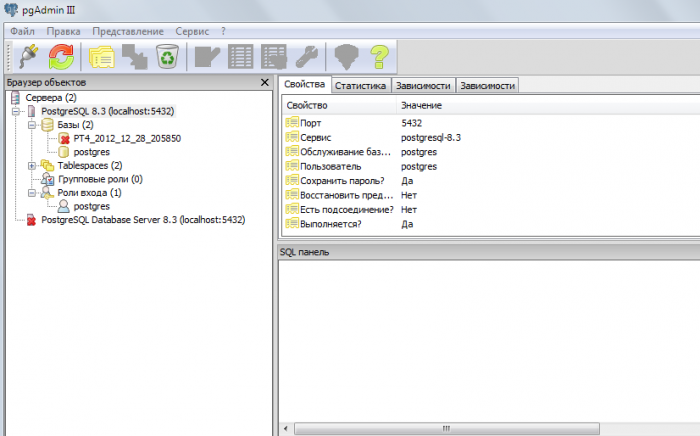700x436 pixels.
Task: Select the PT4_2012_12_28_205850 database
Action: pos(127,138)
